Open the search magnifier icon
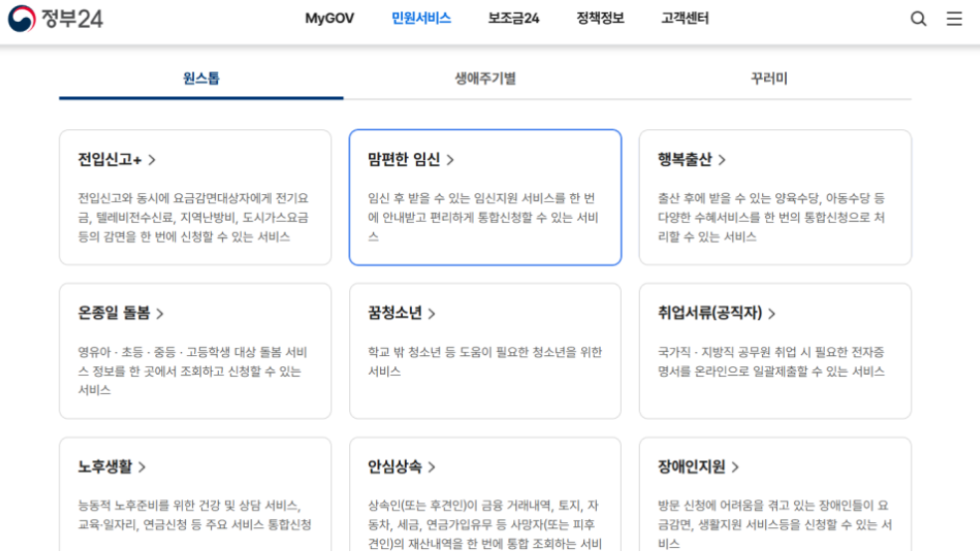The width and height of the screenshot is (980, 560). (x=918, y=19)
